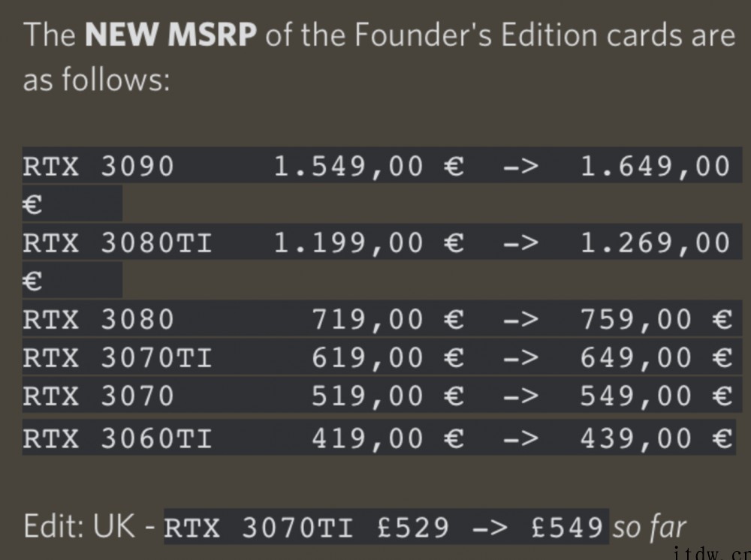
Task: Click the italic 'so far' text
Action: (x=650, y=527)
